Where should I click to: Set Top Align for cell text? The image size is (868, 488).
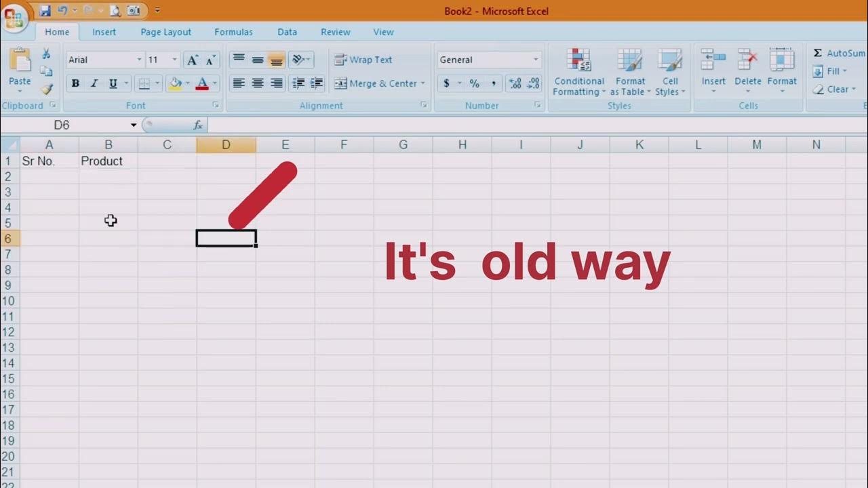[239, 60]
